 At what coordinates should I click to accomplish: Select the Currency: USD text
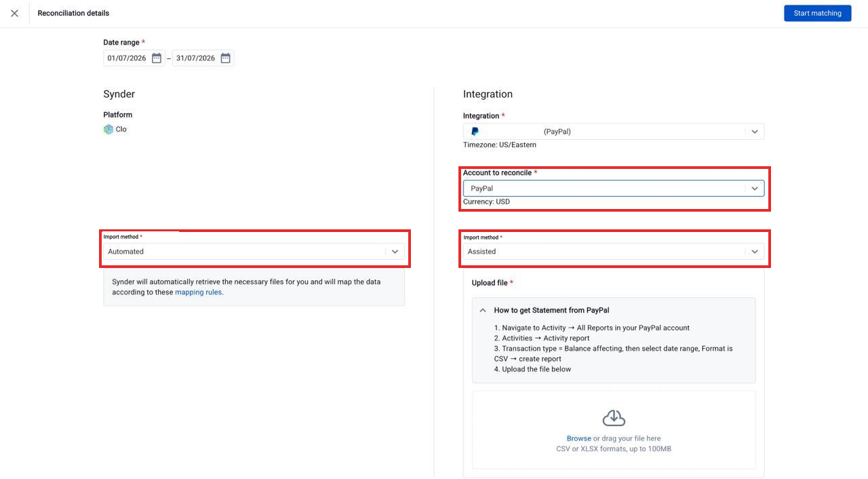click(x=486, y=202)
